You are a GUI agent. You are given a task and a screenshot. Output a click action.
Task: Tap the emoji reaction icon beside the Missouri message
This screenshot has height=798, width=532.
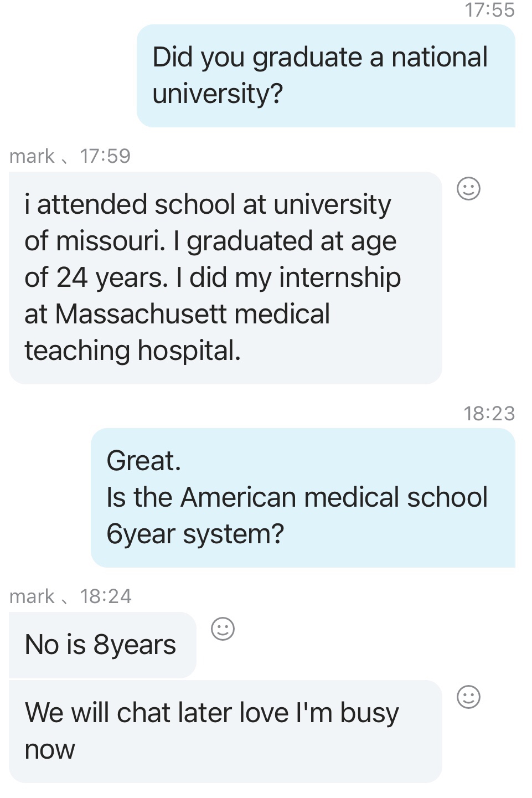468,189
